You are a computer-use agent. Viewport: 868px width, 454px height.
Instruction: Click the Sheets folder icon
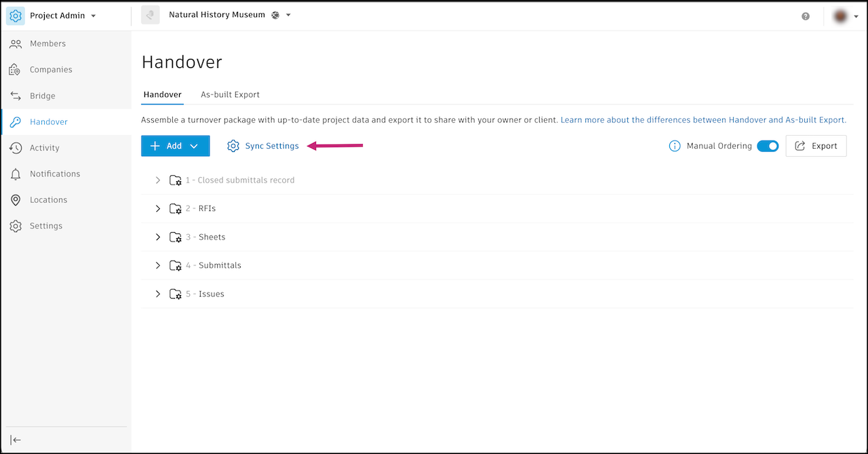[176, 238]
